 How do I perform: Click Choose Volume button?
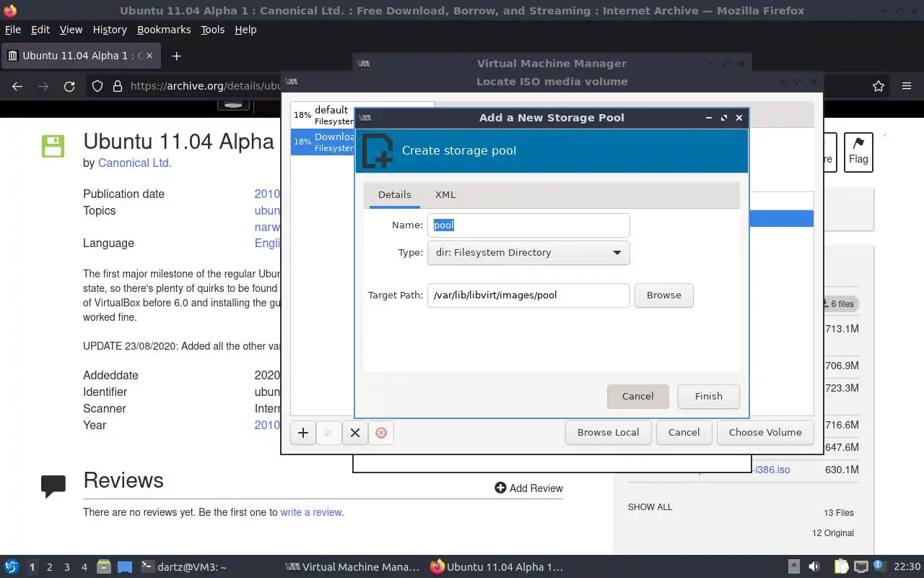(765, 432)
